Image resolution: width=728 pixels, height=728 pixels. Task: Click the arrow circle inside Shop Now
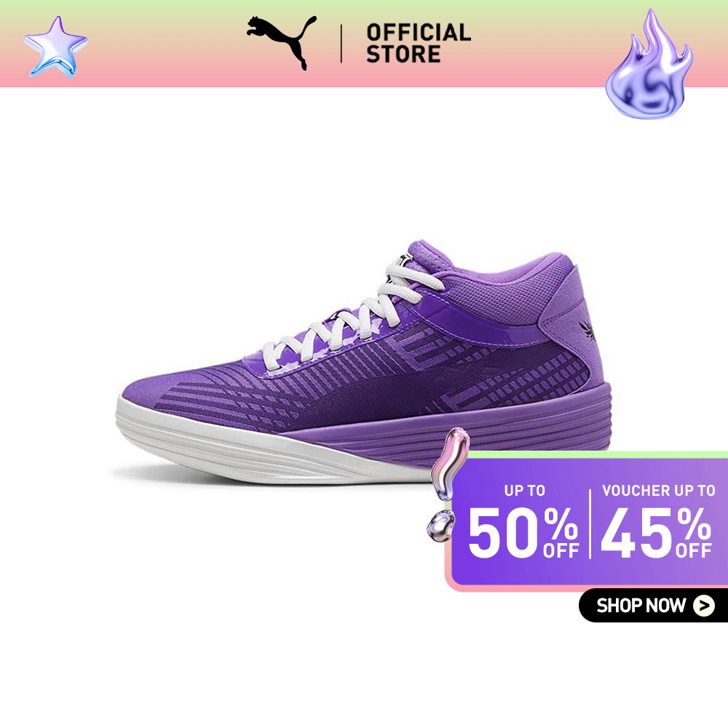704,606
